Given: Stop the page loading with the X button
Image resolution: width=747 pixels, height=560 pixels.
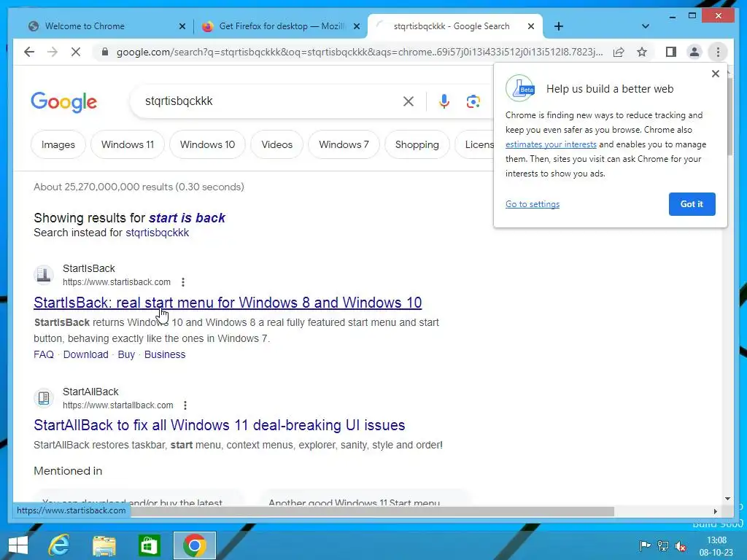Looking at the screenshot, I should coord(76,52).
